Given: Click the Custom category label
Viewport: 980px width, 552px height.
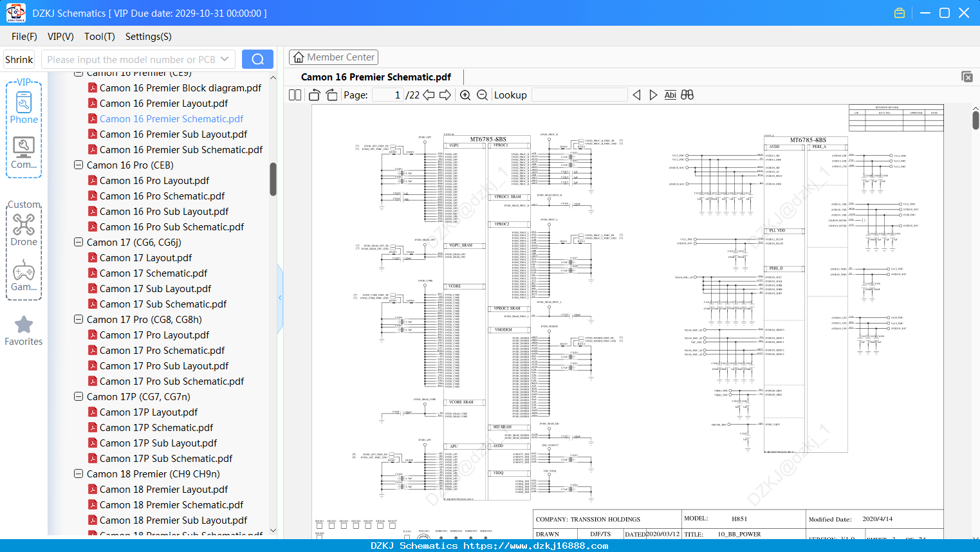Looking at the screenshot, I should coord(24,205).
